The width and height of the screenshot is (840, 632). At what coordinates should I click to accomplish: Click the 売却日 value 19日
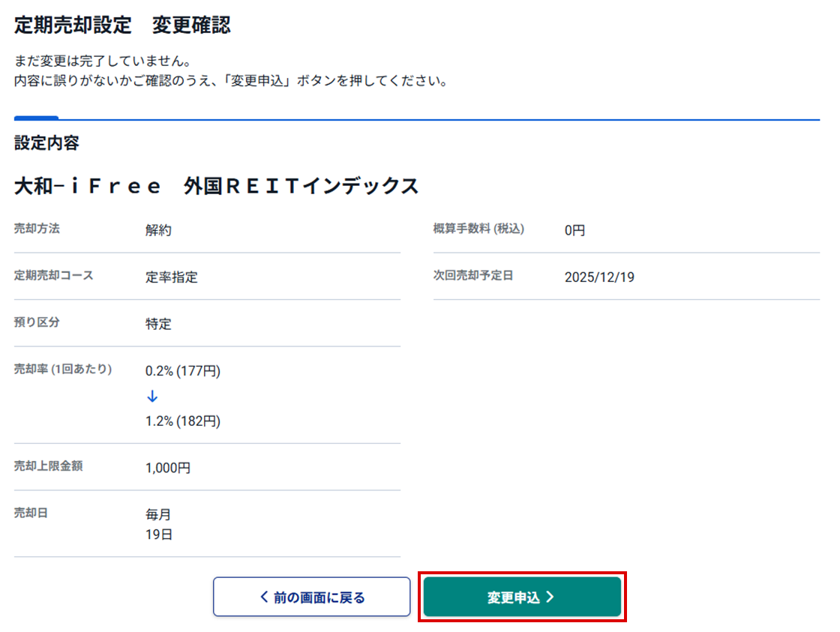coord(158,535)
